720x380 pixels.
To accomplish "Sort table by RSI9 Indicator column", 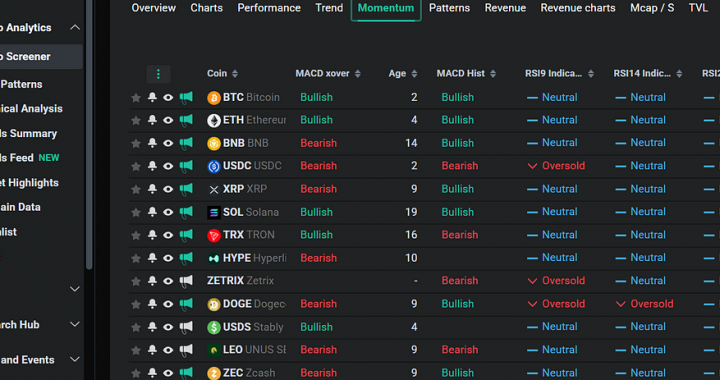I will [x=591, y=74].
